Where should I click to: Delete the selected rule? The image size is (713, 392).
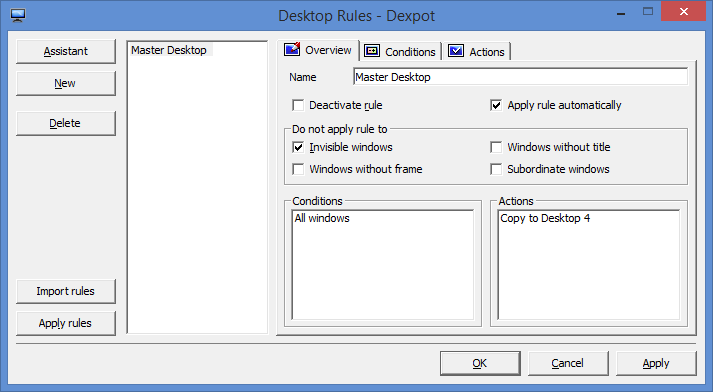[66, 123]
